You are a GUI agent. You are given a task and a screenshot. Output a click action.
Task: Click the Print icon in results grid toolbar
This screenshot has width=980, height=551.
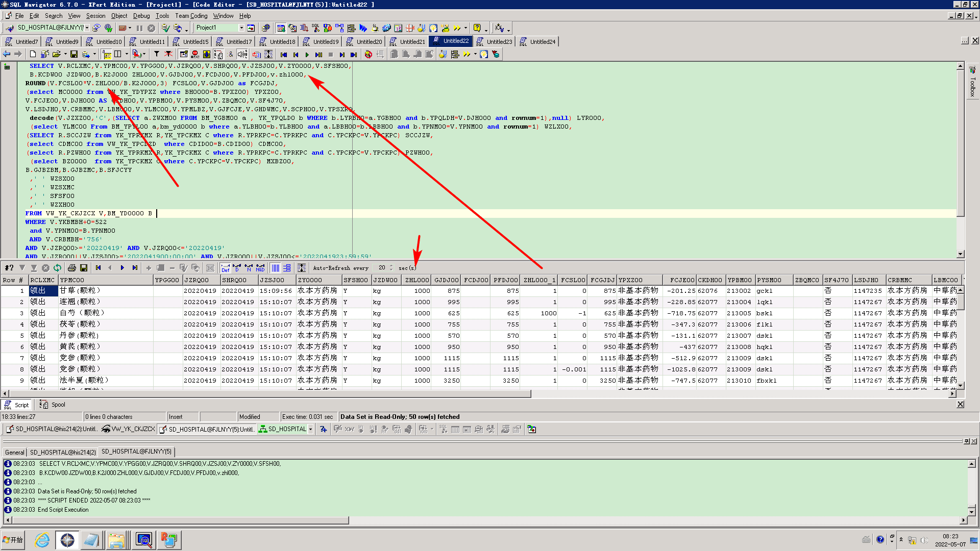point(72,268)
